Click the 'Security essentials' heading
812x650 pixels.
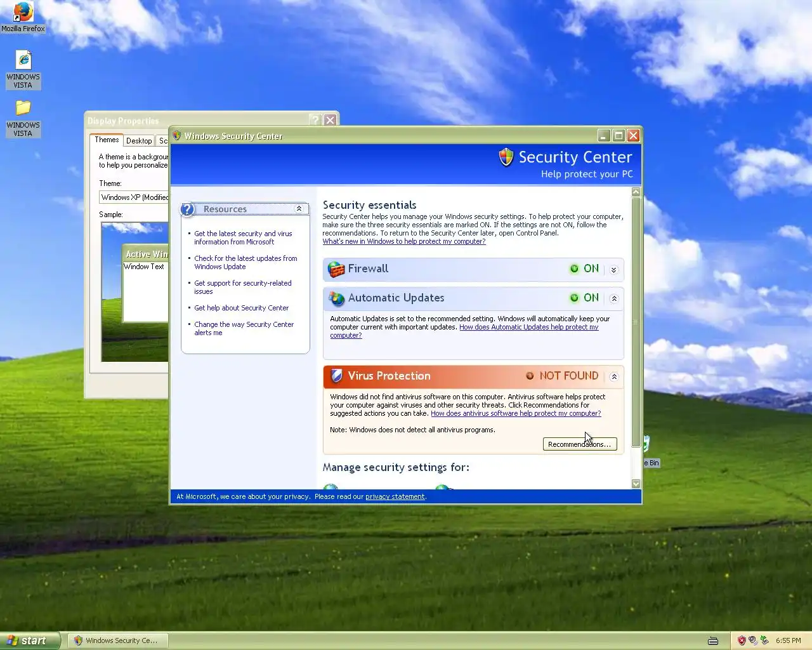369,205
